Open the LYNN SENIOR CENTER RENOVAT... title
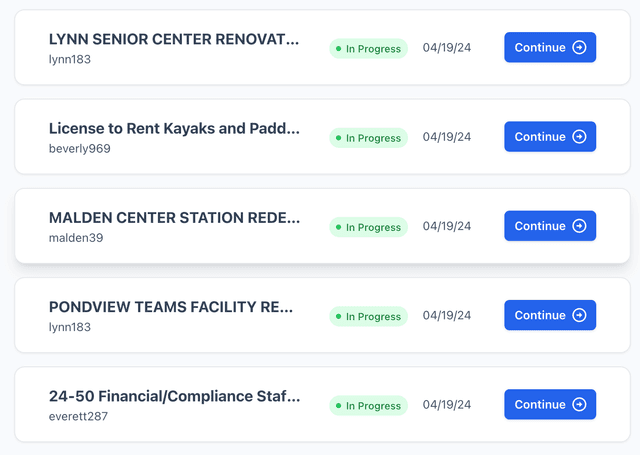Screen dimensions: 640x455 (x=174, y=39)
